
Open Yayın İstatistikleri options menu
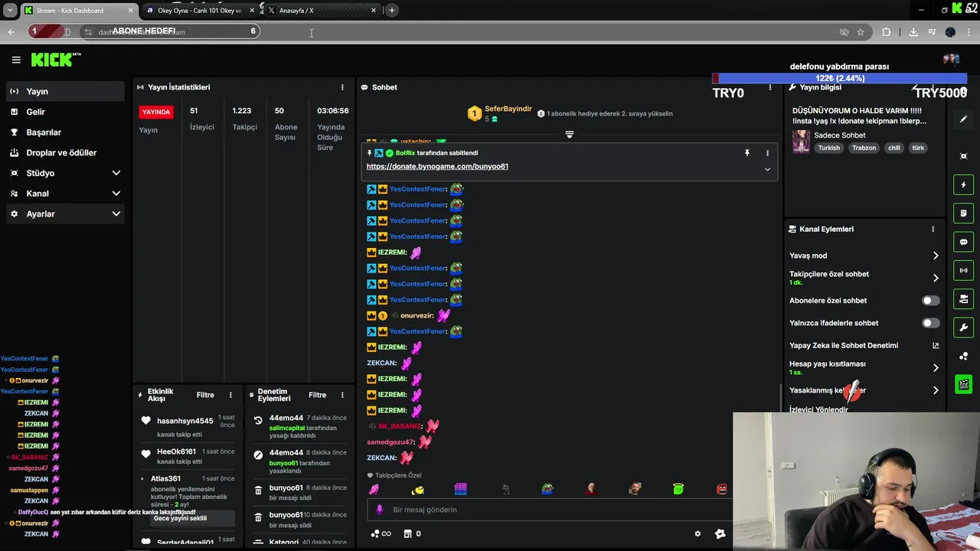coord(342,87)
